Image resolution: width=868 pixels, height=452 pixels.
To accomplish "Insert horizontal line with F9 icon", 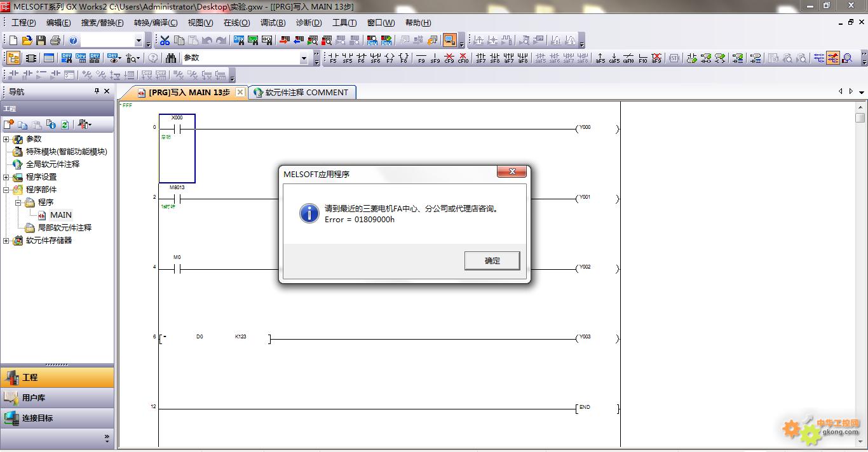I will click(421, 58).
